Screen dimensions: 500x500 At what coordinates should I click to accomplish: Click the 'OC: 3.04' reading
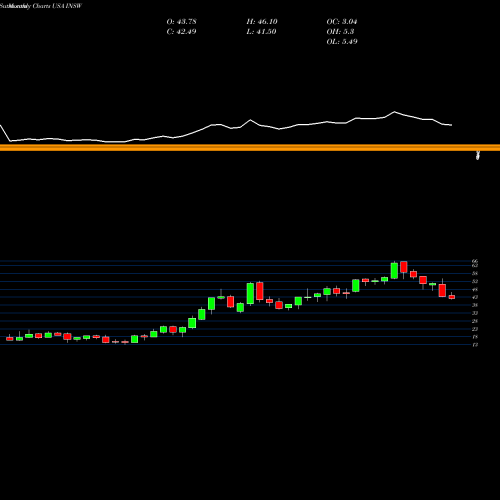pyautogui.click(x=342, y=22)
